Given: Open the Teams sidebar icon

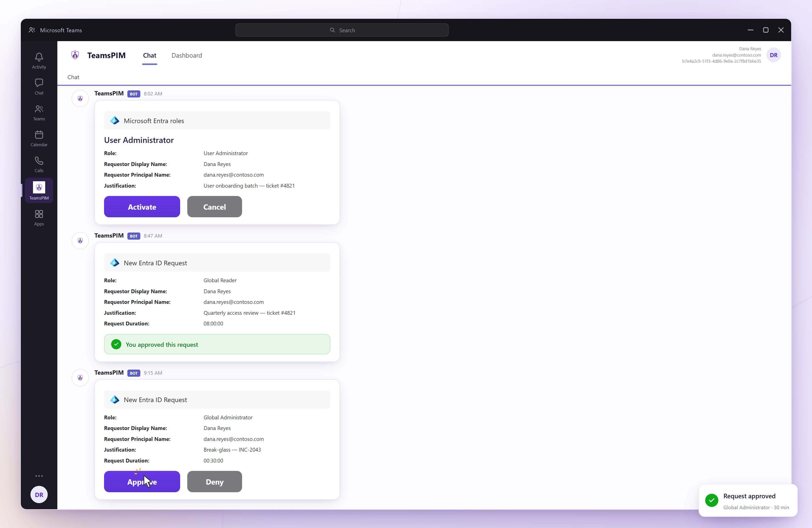Looking at the screenshot, I should tap(39, 113).
